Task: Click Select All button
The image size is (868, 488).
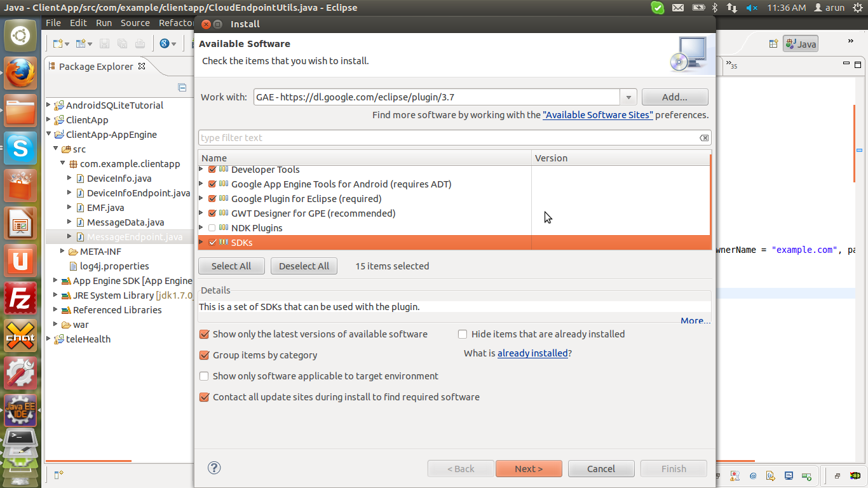Action: click(231, 266)
